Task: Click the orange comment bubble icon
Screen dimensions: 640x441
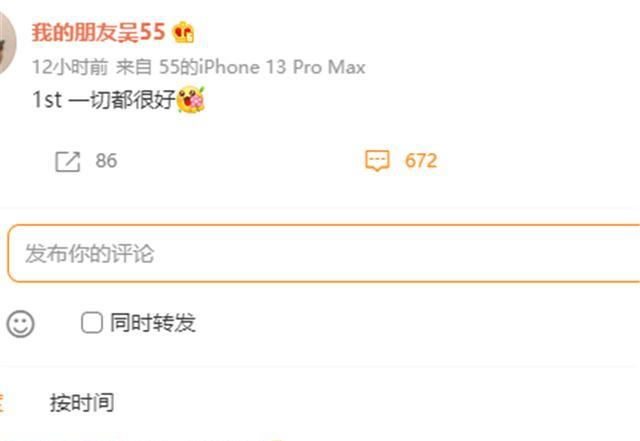Action: [377, 160]
